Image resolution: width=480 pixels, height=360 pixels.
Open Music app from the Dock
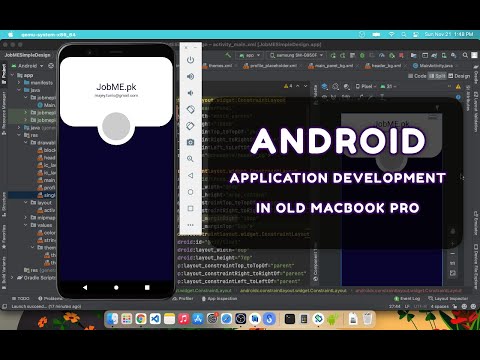click(184, 319)
